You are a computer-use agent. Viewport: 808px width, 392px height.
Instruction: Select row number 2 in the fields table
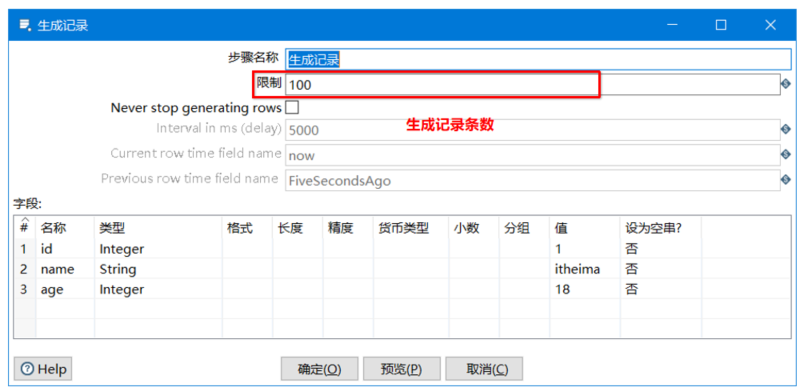click(24, 269)
